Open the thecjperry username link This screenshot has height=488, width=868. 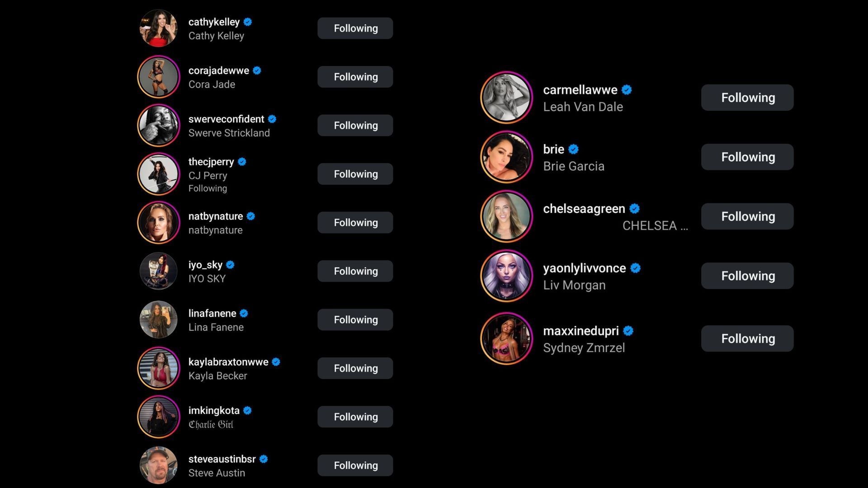click(x=211, y=162)
